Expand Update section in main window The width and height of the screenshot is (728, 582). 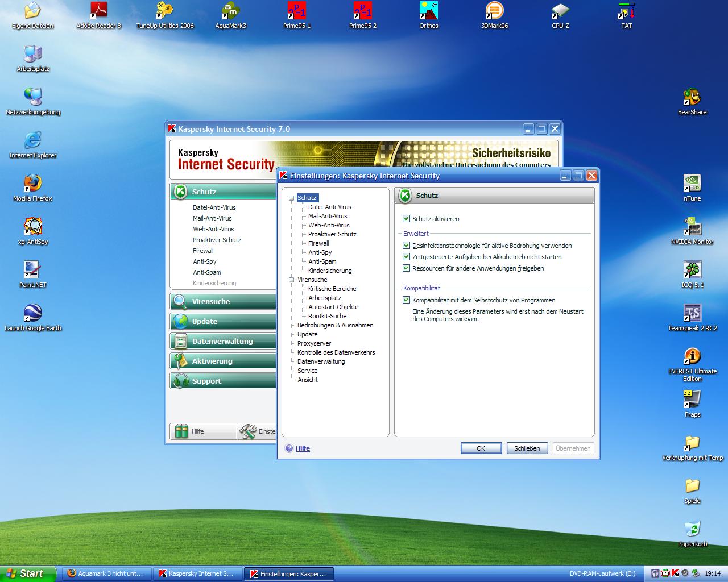click(223, 321)
